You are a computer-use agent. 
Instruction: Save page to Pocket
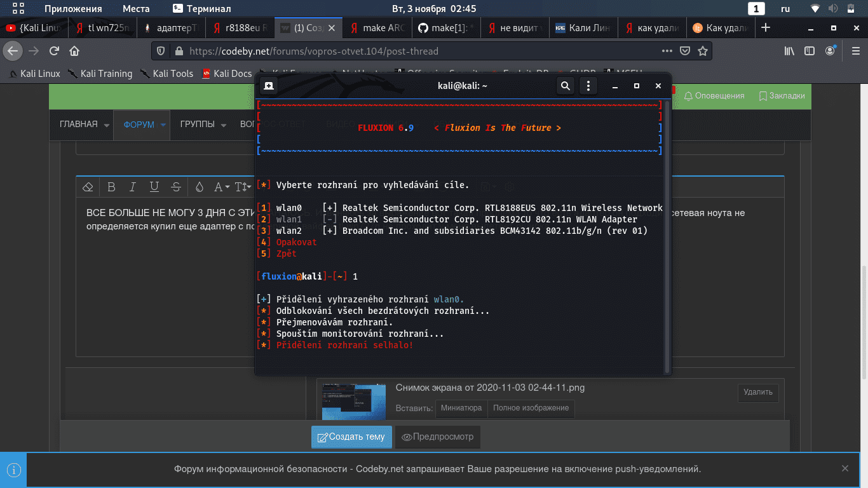[685, 51]
